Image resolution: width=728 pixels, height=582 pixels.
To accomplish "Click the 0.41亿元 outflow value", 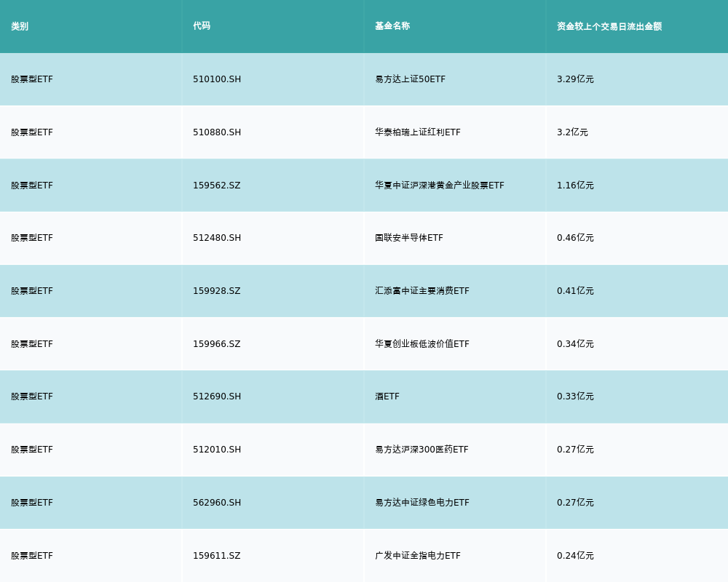I will tap(575, 291).
